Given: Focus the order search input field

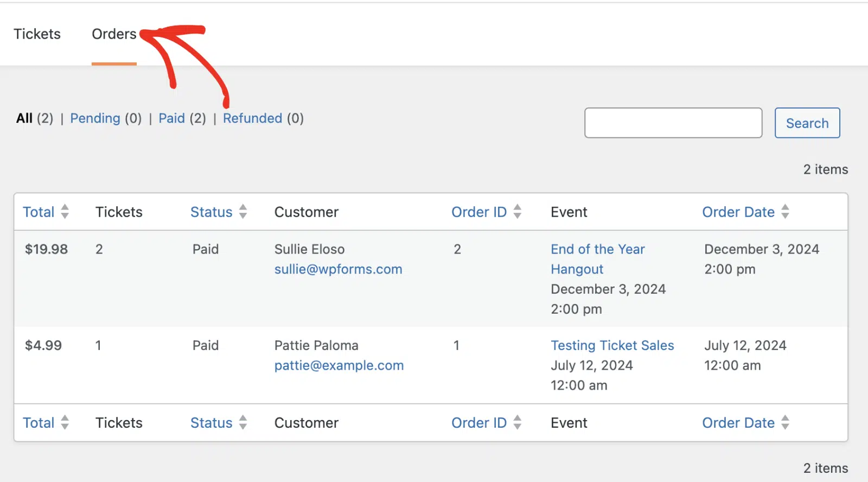Looking at the screenshot, I should (x=673, y=123).
